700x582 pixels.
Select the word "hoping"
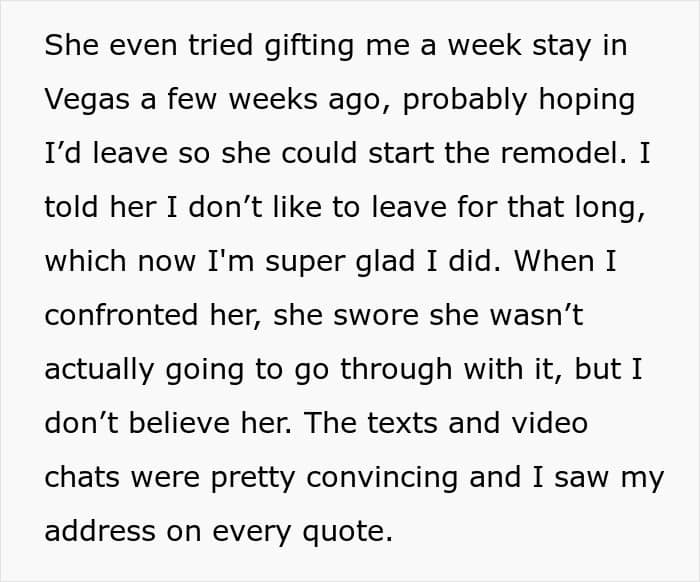[587, 99]
